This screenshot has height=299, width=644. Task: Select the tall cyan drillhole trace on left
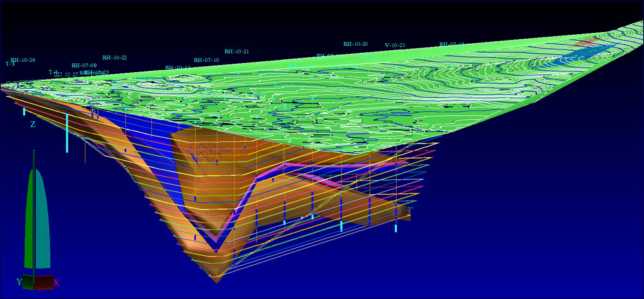click(x=66, y=132)
